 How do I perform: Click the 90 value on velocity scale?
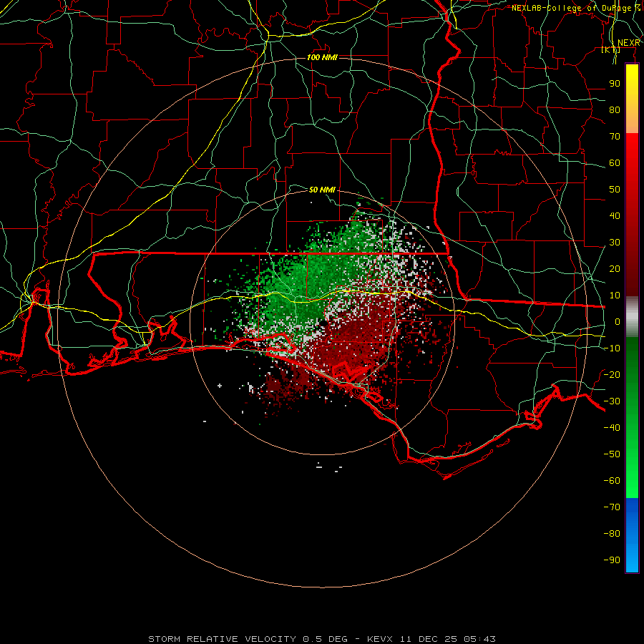click(x=615, y=84)
